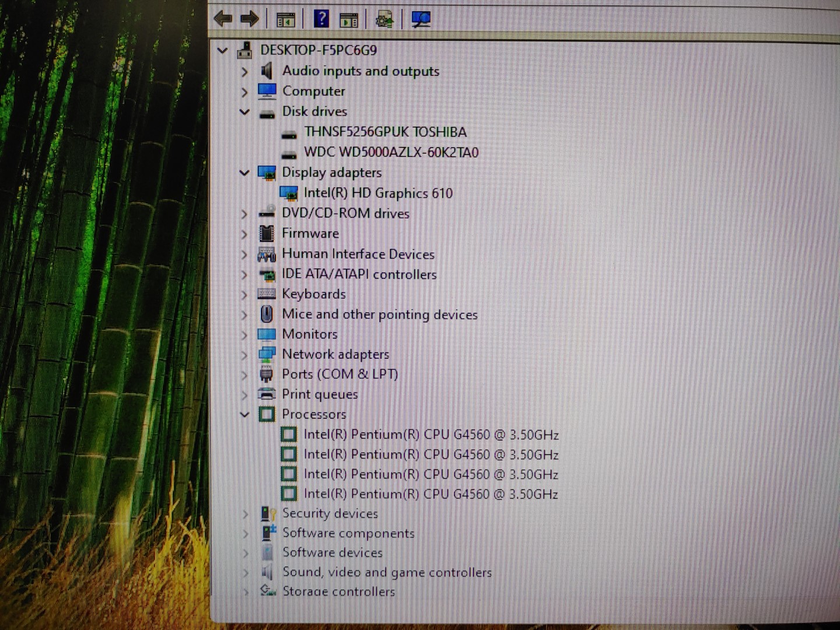Select WDC WD5000AZLX-60K2TA0 disk entry
Viewport: 840px width, 630px height.
coord(391,152)
